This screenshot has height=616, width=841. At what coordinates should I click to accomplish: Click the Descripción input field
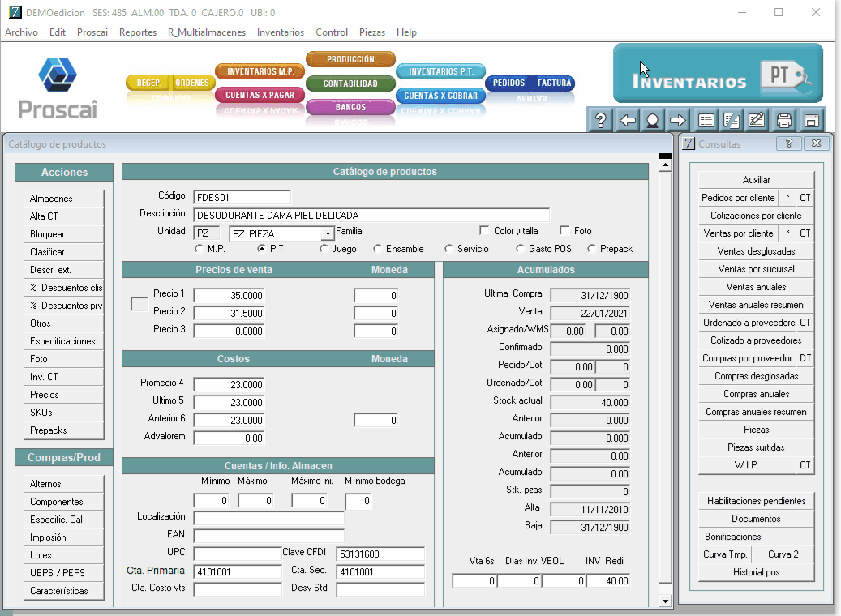[371, 215]
